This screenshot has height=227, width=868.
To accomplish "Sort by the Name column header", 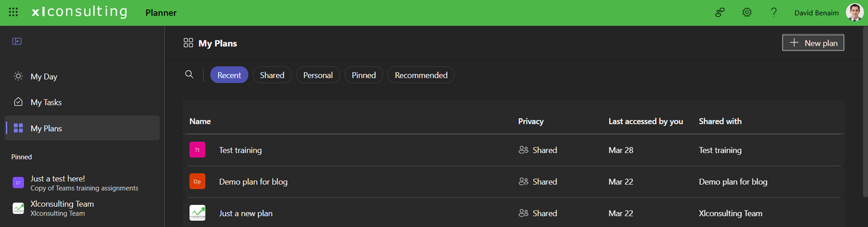I will (200, 121).
